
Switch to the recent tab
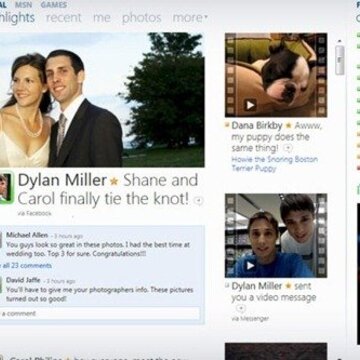coord(64,18)
